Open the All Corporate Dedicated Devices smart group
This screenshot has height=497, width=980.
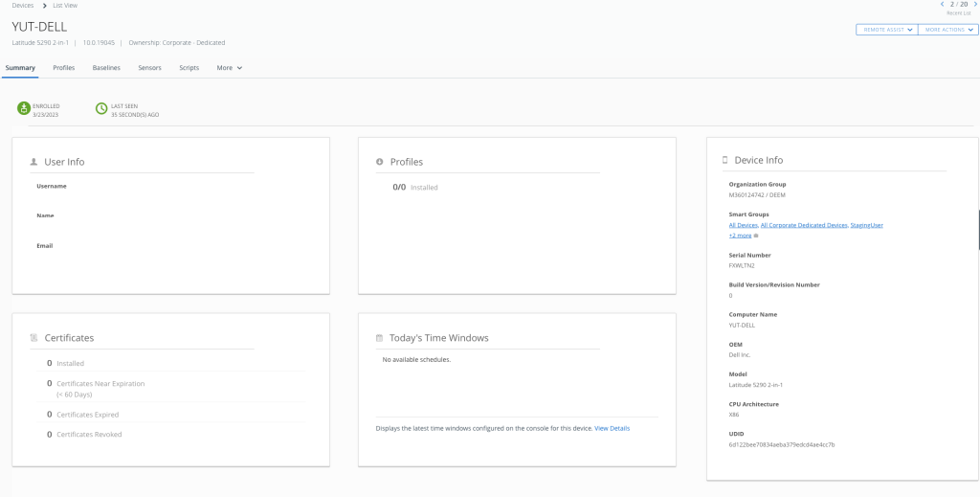(x=804, y=225)
